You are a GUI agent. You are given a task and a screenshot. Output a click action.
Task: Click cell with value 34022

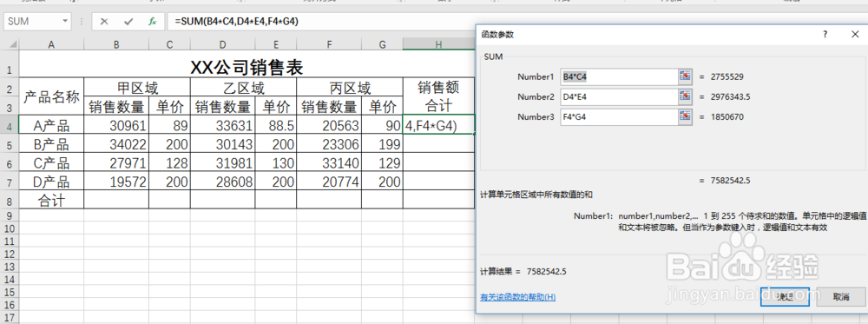point(116,144)
